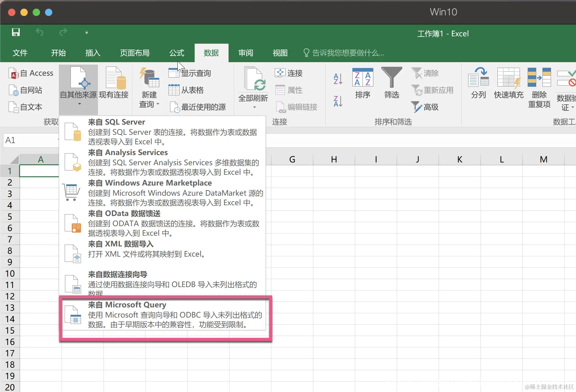Switch to 视图 tab

[280, 53]
